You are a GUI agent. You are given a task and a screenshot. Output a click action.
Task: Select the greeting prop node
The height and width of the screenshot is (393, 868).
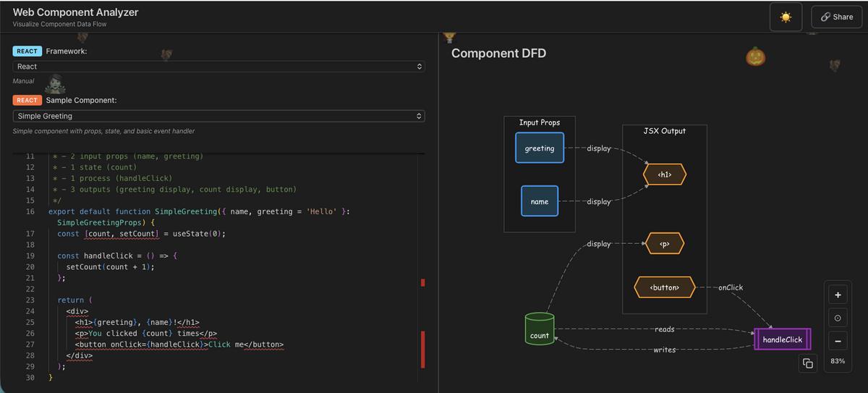click(540, 148)
